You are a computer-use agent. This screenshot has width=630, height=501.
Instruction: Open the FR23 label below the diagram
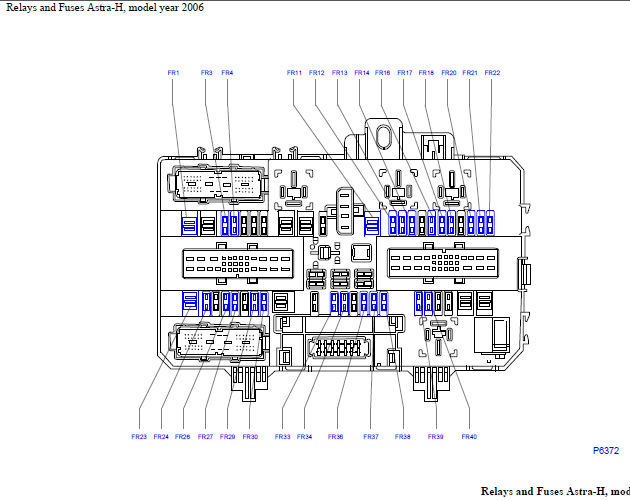point(139,437)
